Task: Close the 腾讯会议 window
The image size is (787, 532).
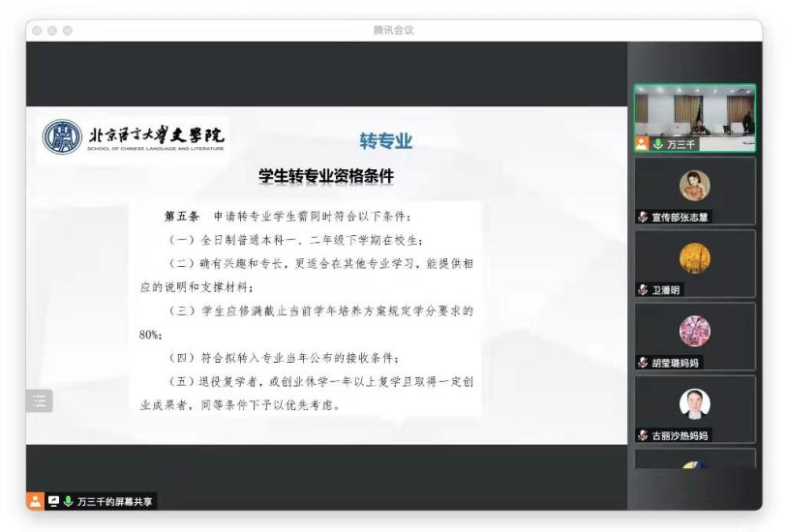Action: point(36,31)
